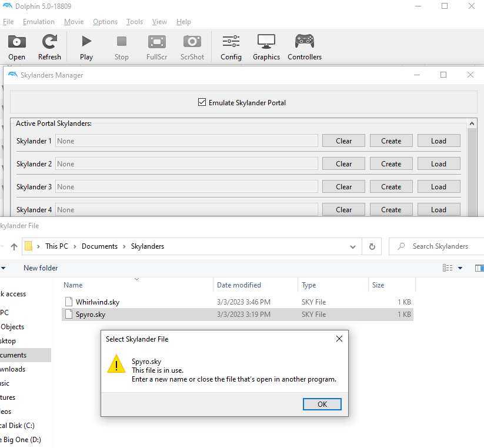The image size is (484, 448).
Task: Open the Movie menu
Action: coord(74,22)
